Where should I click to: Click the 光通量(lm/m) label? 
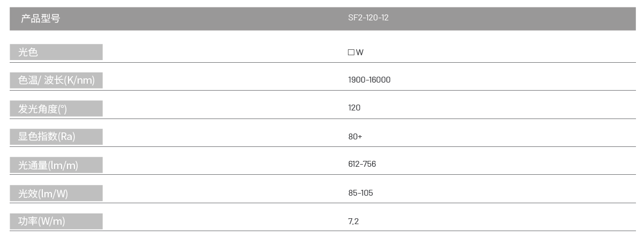(48, 165)
